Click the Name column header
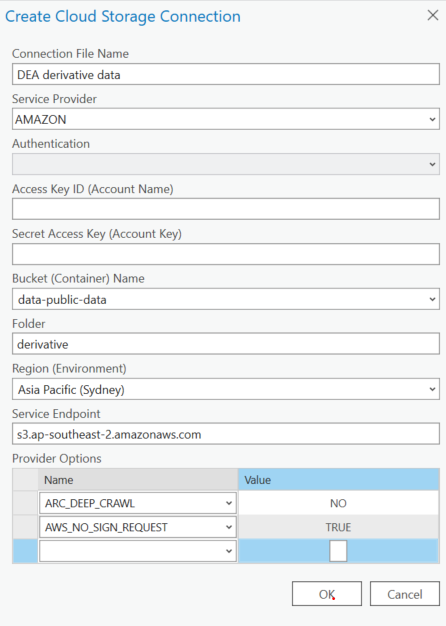This screenshot has width=446, height=626. click(138, 480)
